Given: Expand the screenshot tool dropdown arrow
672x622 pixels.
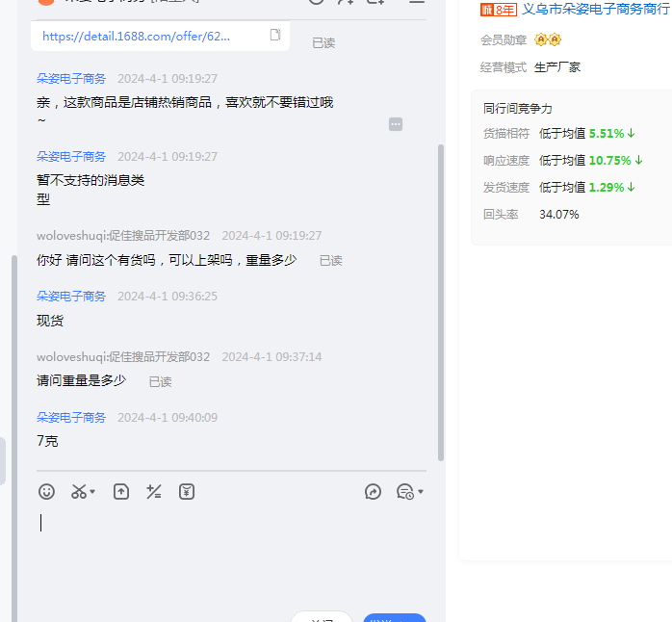Looking at the screenshot, I should pos(93,493).
